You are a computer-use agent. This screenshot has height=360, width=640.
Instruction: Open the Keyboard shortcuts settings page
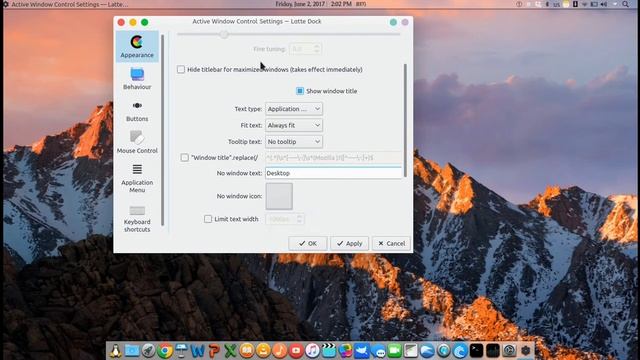pyautogui.click(x=137, y=219)
